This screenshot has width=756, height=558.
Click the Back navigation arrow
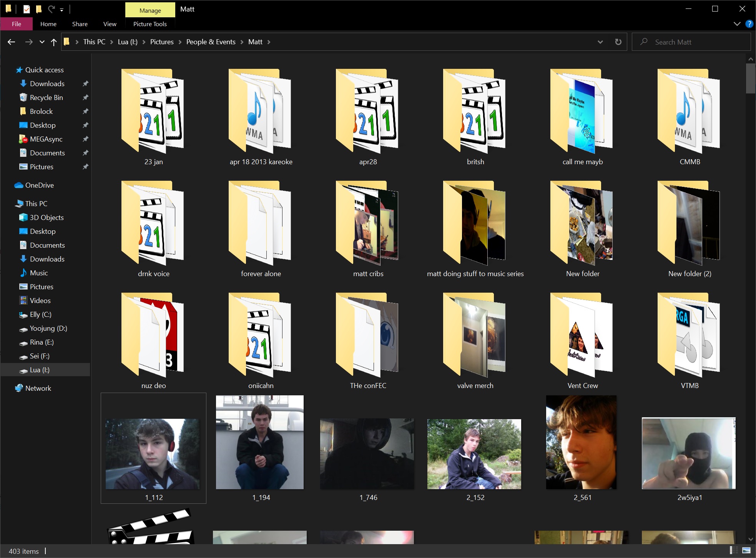[x=12, y=42]
